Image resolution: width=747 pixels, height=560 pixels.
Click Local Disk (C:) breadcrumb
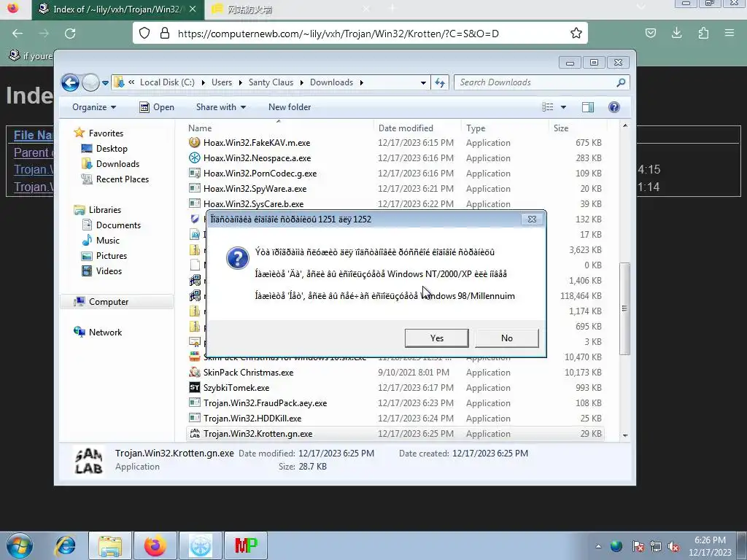(167, 82)
